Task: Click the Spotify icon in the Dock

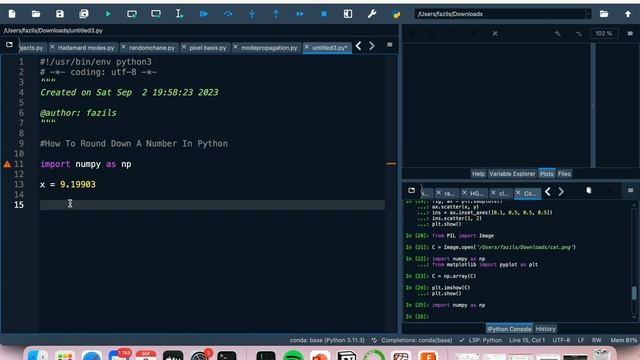Action: coord(293,356)
